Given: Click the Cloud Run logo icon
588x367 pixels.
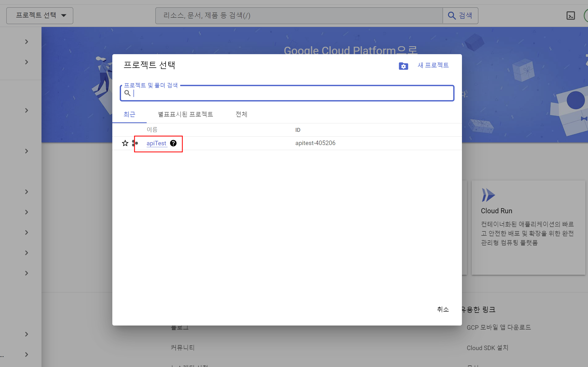Looking at the screenshot, I should (x=488, y=195).
